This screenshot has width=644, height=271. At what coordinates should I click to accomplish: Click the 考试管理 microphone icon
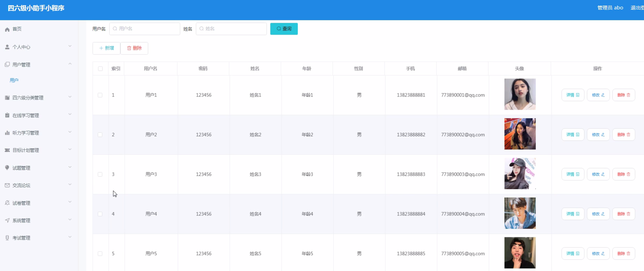click(x=7, y=238)
